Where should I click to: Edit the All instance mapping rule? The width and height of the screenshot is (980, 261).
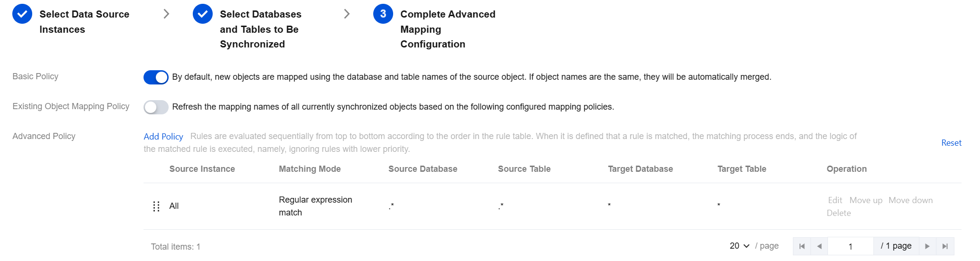tap(835, 200)
